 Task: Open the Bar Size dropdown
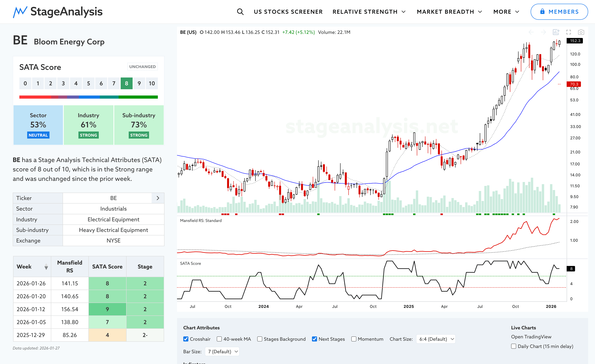(x=222, y=351)
